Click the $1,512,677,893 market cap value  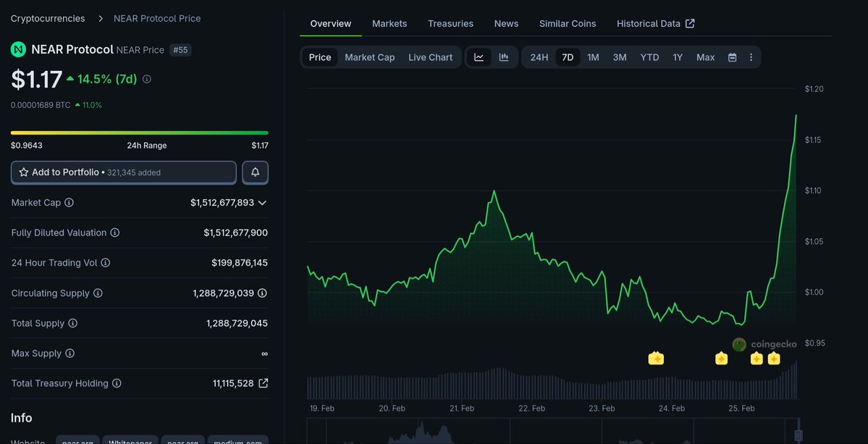click(x=222, y=203)
